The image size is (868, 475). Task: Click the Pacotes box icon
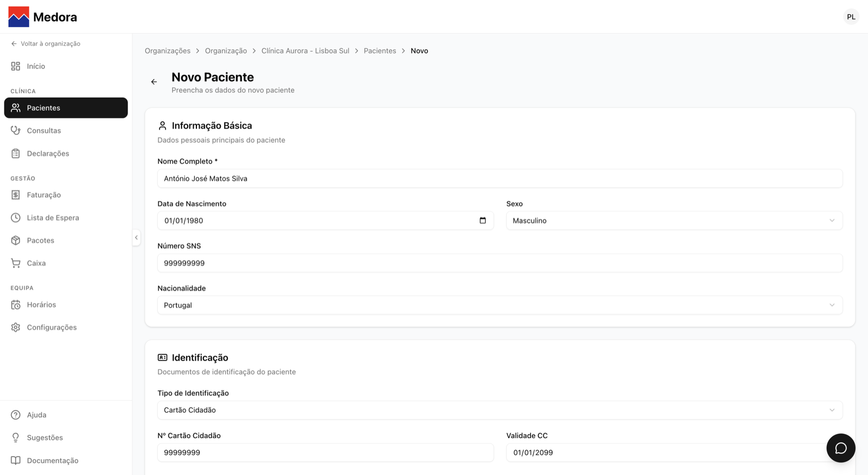(16, 240)
